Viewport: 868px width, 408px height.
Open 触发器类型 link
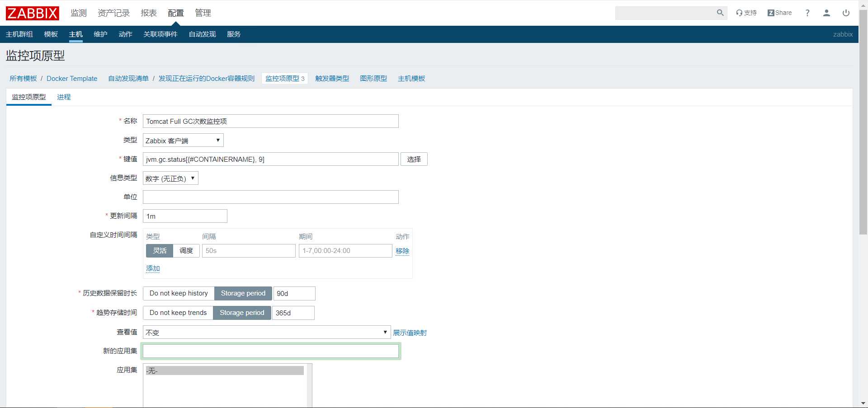pyautogui.click(x=332, y=79)
